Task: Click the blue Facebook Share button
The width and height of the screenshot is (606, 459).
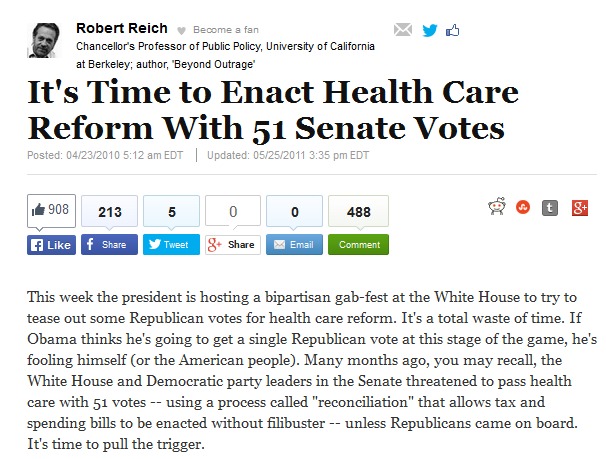Action: (108, 244)
